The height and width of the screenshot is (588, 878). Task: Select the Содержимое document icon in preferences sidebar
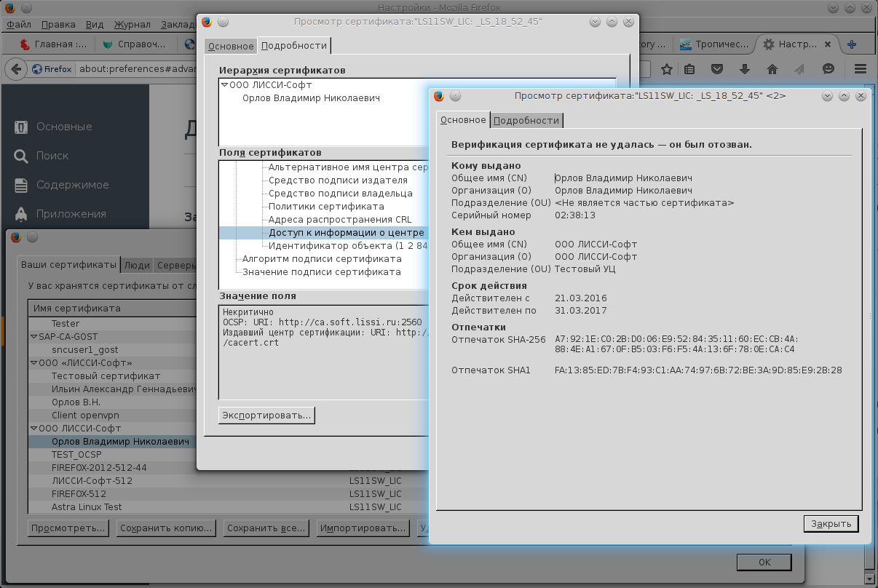21,185
